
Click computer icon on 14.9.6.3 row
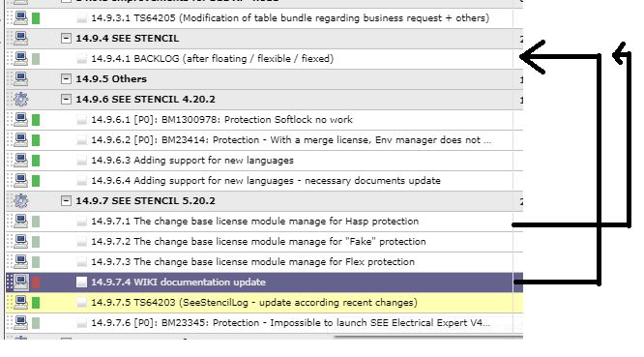pos(21,161)
